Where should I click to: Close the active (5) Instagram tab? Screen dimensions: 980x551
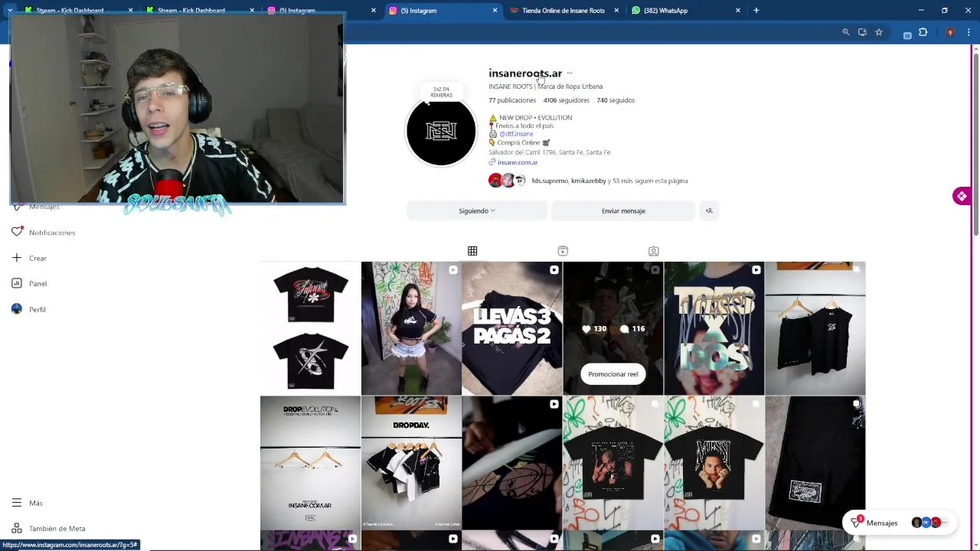pyautogui.click(x=495, y=11)
